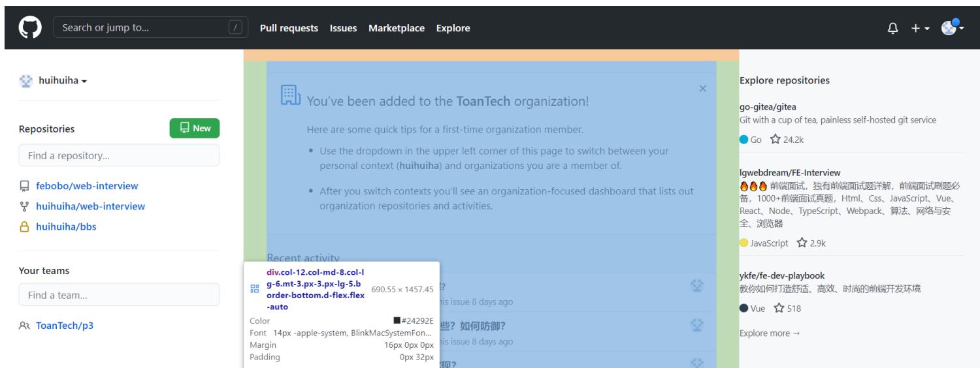The height and width of the screenshot is (368, 980).
Task: Click the green New repository button
Action: coord(194,129)
